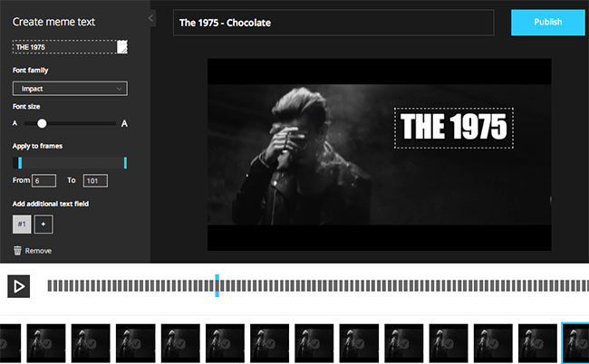The height and width of the screenshot is (364, 589).
Task: Click the 'From' frame number field
Action: pos(44,180)
